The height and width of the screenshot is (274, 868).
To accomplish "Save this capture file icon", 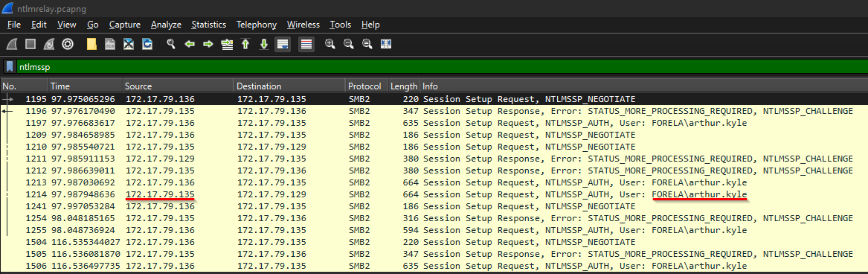I will point(110,44).
